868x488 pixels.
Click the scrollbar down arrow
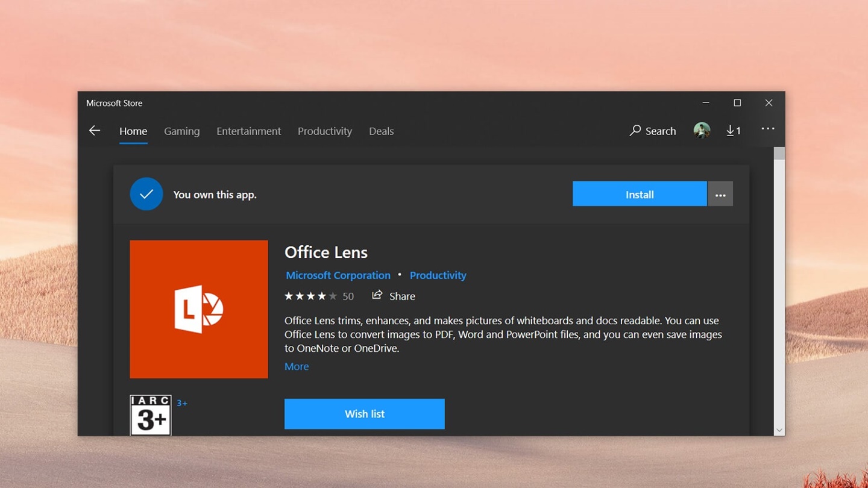pos(779,430)
